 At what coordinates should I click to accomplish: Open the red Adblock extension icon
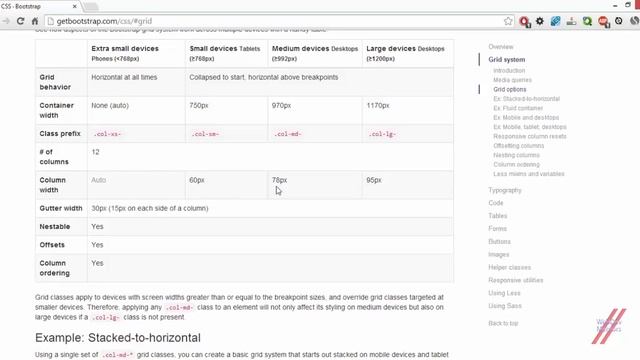click(603, 21)
